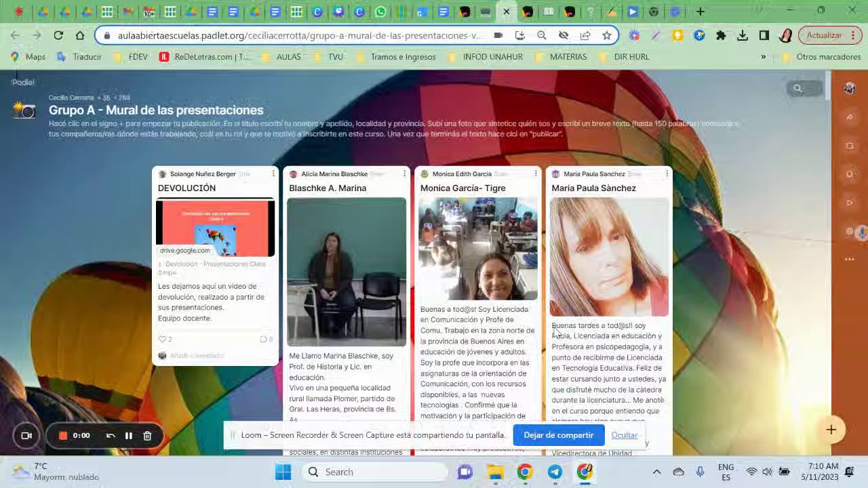
Task: Open the AULAS bookmarks folder
Action: [x=281, y=57]
